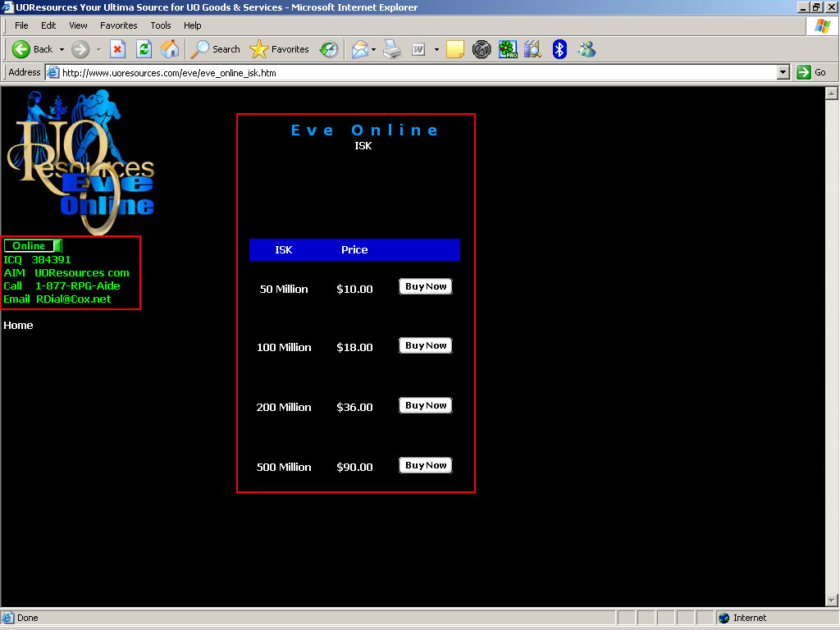Open the File menu
Image resolution: width=840 pixels, height=630 pixels.
21,25
